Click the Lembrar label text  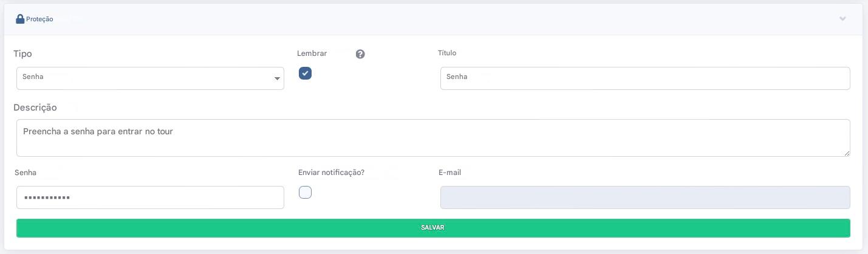tap(312, 53)
